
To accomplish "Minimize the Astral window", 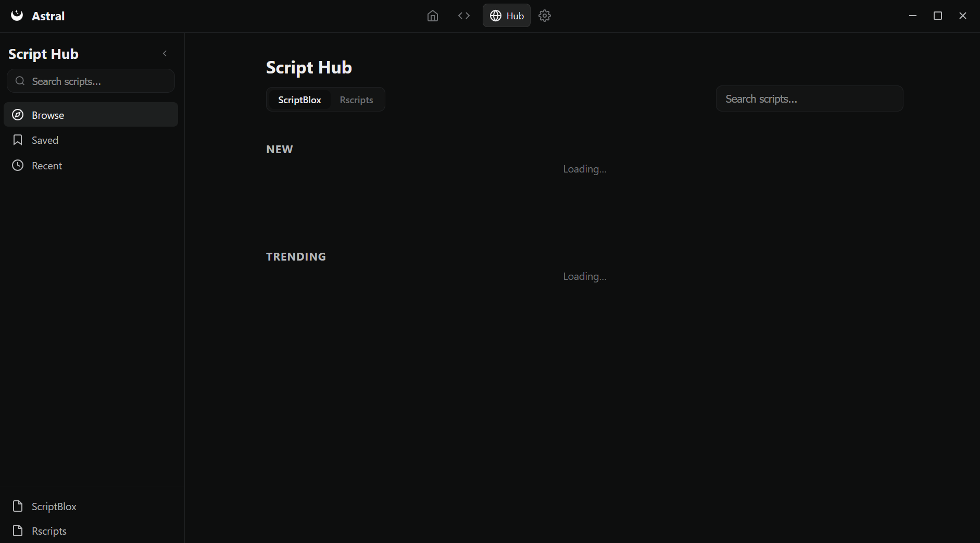I will (913, 16).
